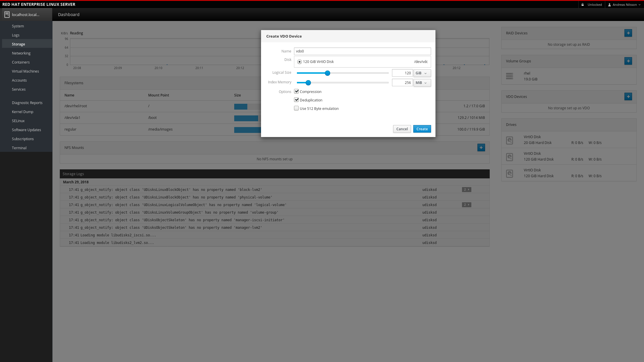The width and height of the screenshot is (644, 362).
Task: Open Networking in the sidebar
Action: tap(21, 53)
